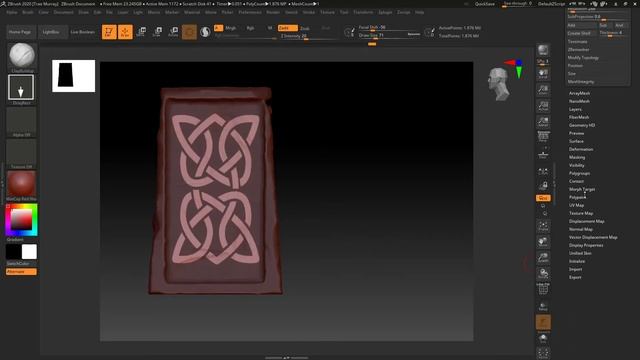Click the Z Intensity slider
The height and width of the screenshot is (360, 640).
click(309, 36)
